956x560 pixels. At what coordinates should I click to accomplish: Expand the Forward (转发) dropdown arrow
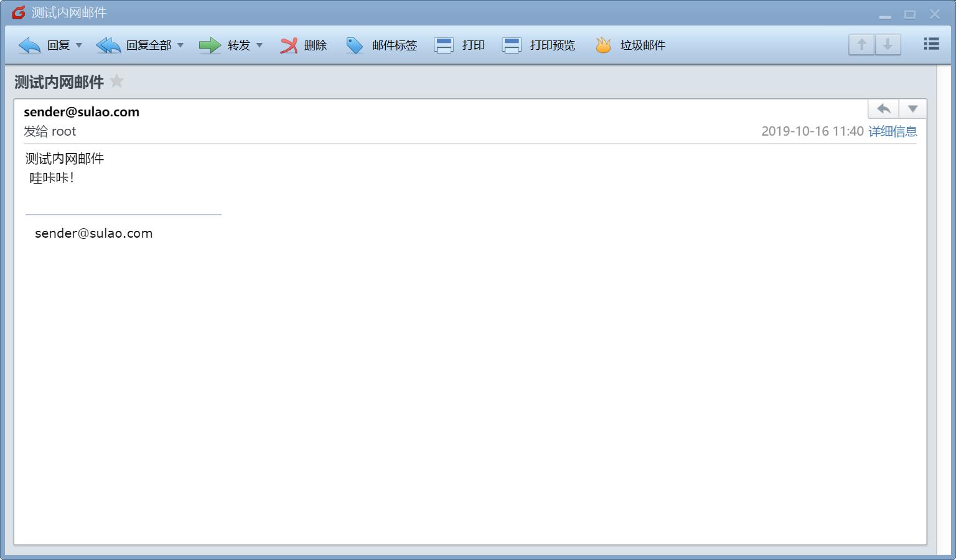coord(260,45)
